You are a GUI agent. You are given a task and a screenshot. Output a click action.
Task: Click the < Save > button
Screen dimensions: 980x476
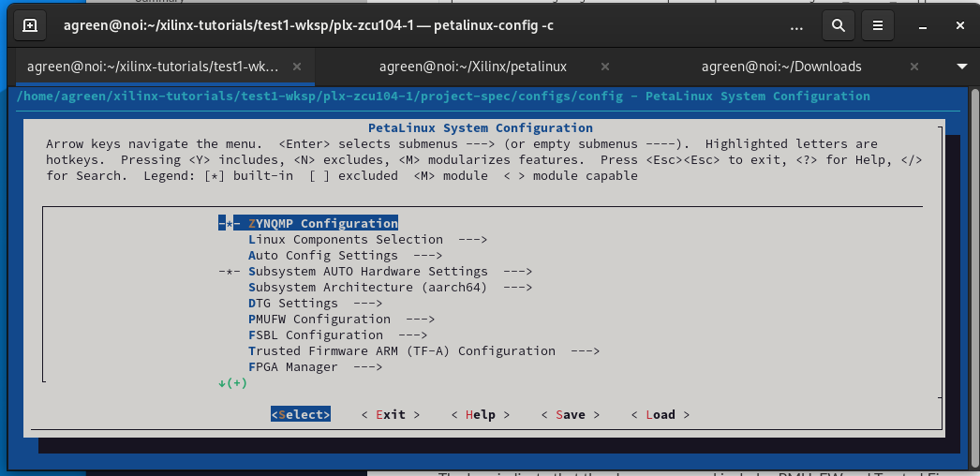point(571,414)
